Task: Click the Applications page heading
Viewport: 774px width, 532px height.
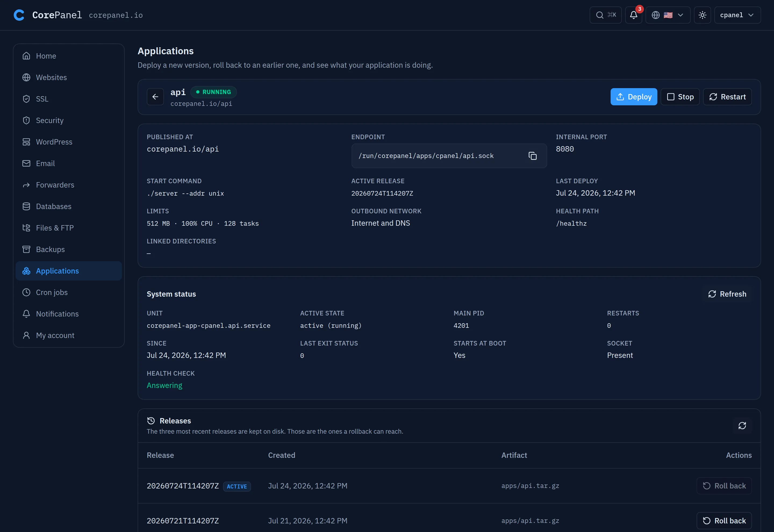Action: (165, 51)
